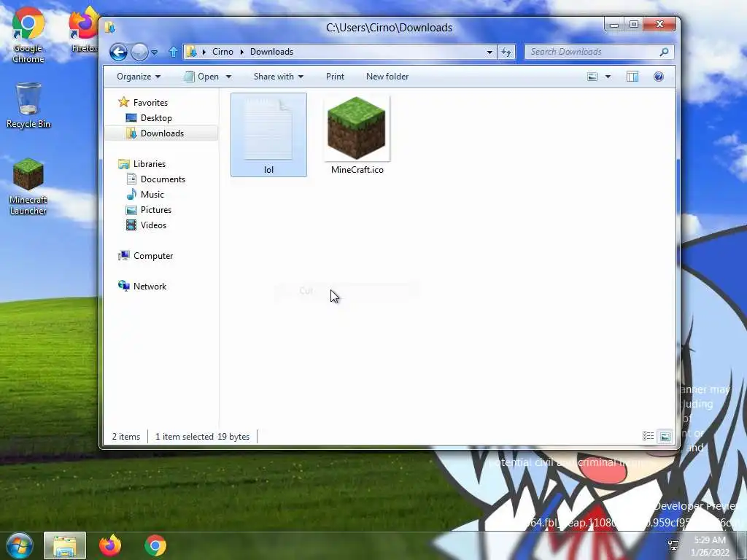Screen dimensions: 747x560
Task: Click the folder icon in the title bar
Action: click(110, 27)
